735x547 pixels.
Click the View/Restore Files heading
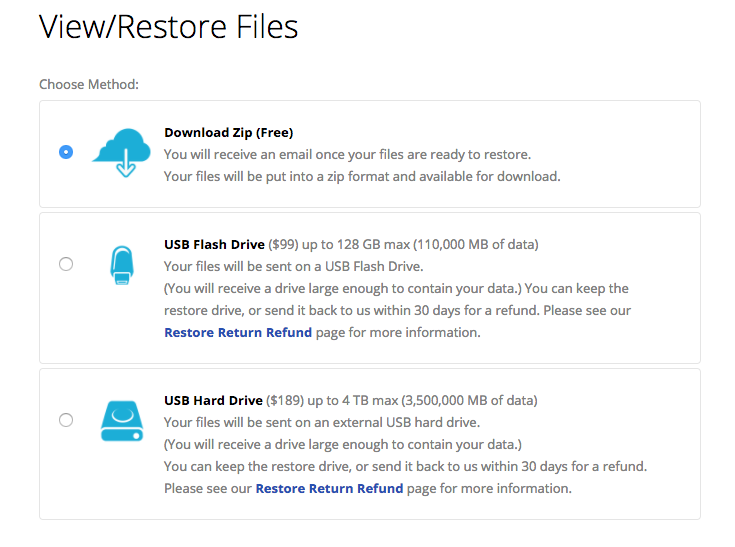[168, 27]
